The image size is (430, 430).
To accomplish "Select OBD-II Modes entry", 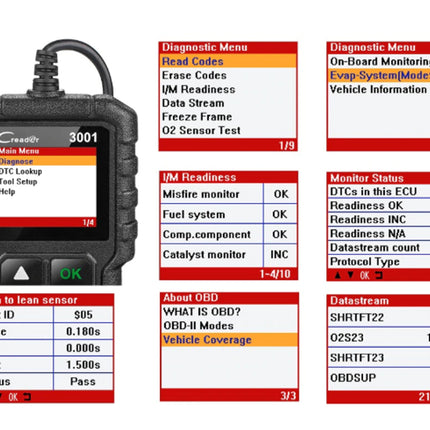I will pos(198,326).
